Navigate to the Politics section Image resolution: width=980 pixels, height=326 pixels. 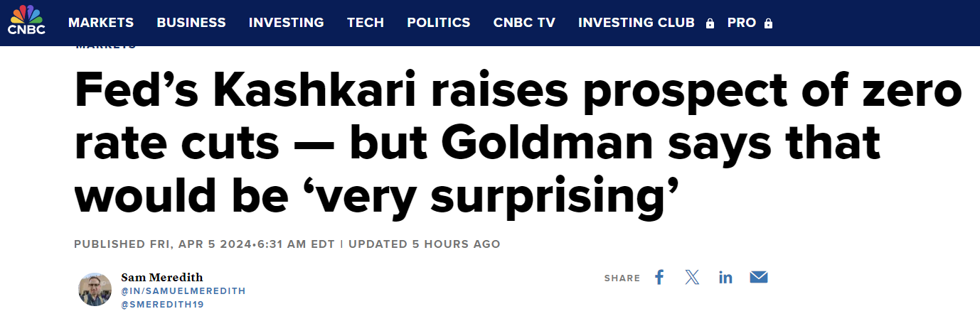pos(438,23)
